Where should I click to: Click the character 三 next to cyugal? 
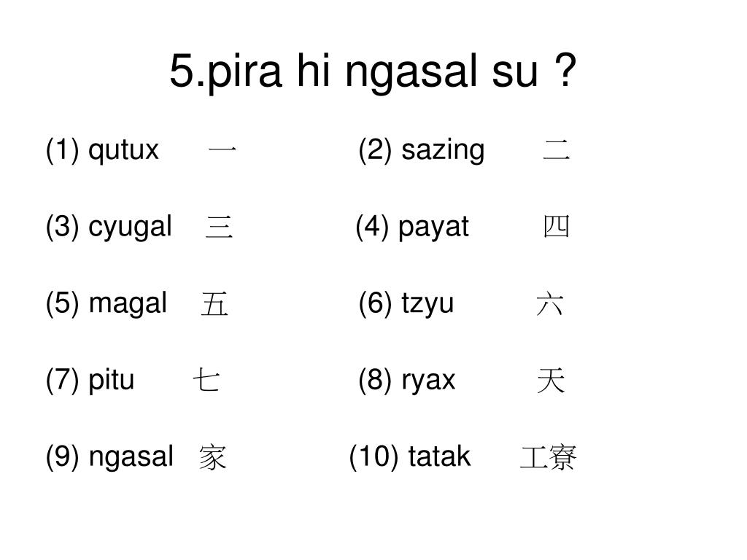(x=220, y=227)
